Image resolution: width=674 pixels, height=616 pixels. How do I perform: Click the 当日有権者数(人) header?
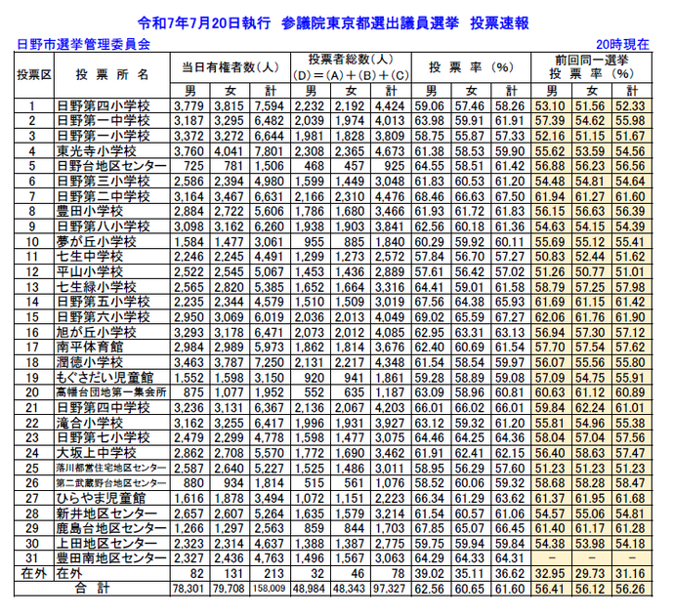tap(231, 67)
